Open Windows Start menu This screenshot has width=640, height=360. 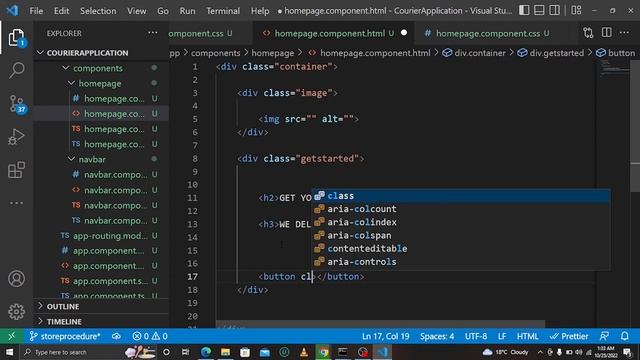(9, 352)
